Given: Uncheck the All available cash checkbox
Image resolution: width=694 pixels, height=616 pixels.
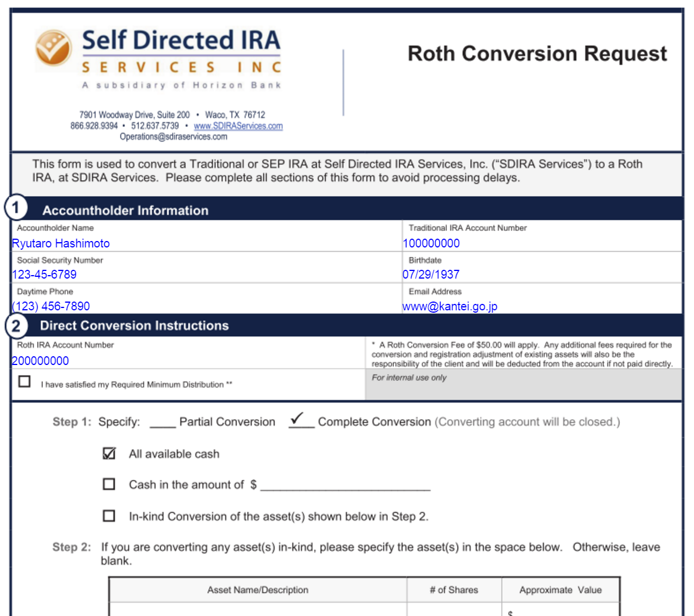Looking at the screenshot, I should (x=109, y=453).
